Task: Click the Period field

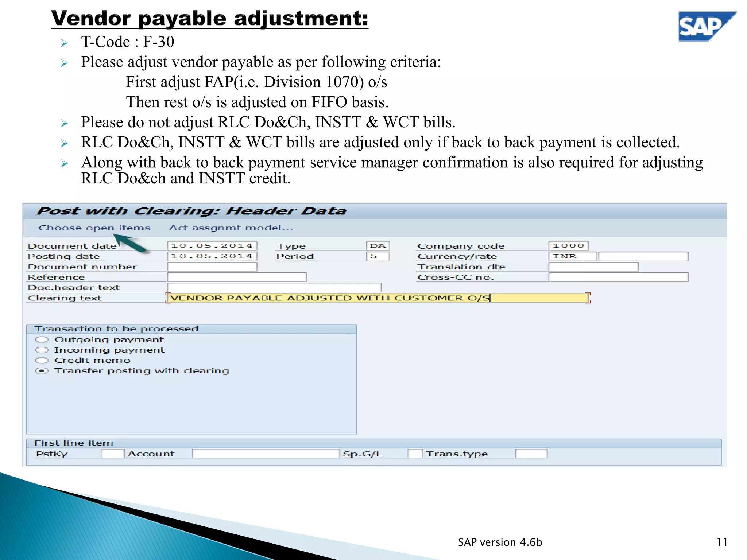Action: click(378, 256)
